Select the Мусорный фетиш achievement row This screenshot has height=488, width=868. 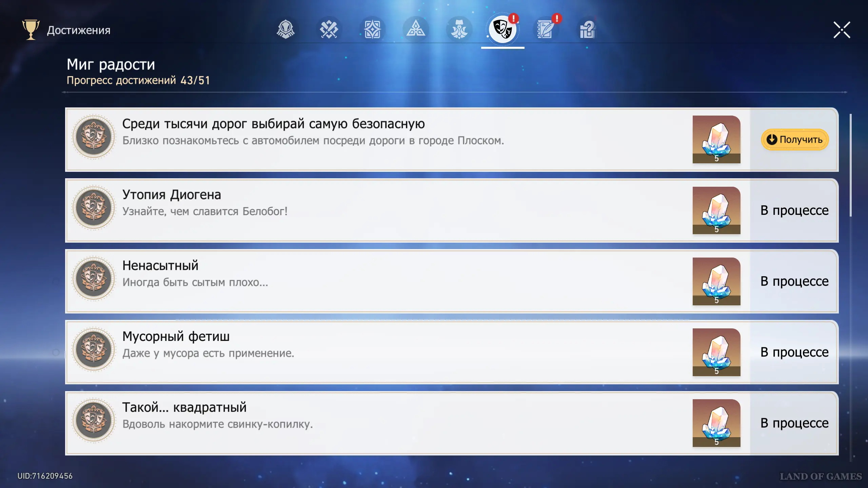pyautogui.click(x=373, y=352)
